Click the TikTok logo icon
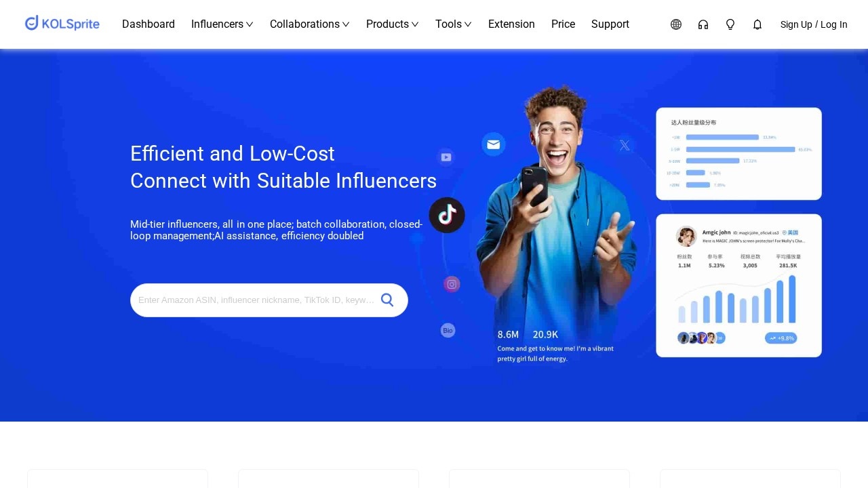Screen dimensions: 868x488 point(447,215)
